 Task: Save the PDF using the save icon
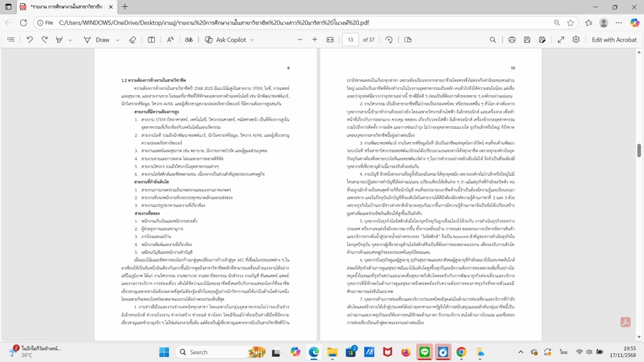528,40
